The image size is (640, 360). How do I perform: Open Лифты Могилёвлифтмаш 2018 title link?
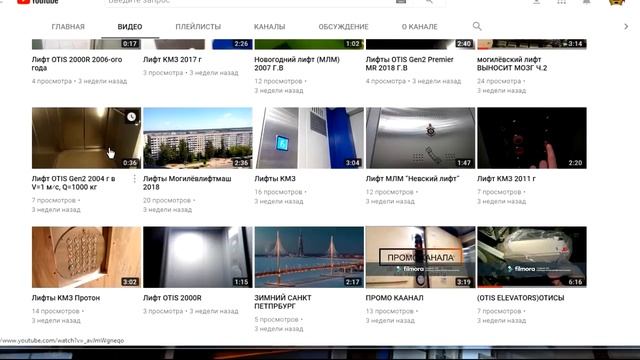(x=187, y=183)
